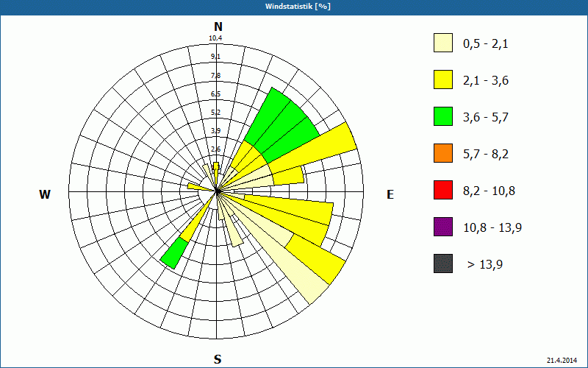Click the large green northeast wind segment
Viewport: 588px width, 368px height.
click(285, 124)
